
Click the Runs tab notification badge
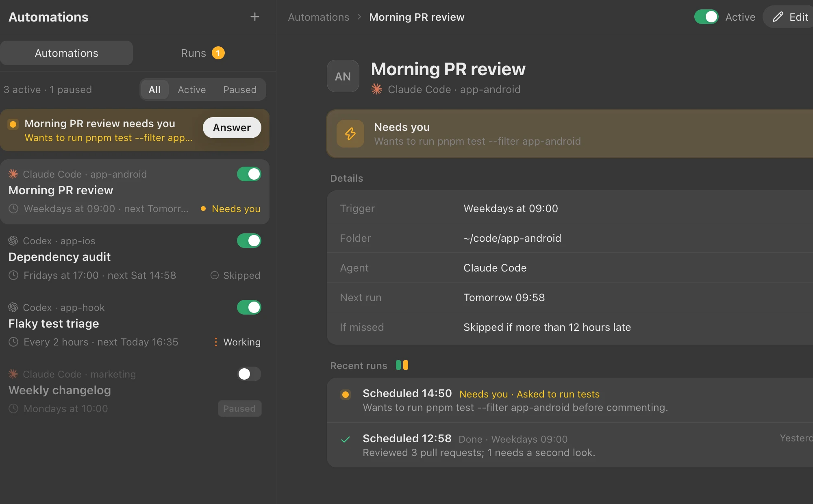tap(218, 53)
